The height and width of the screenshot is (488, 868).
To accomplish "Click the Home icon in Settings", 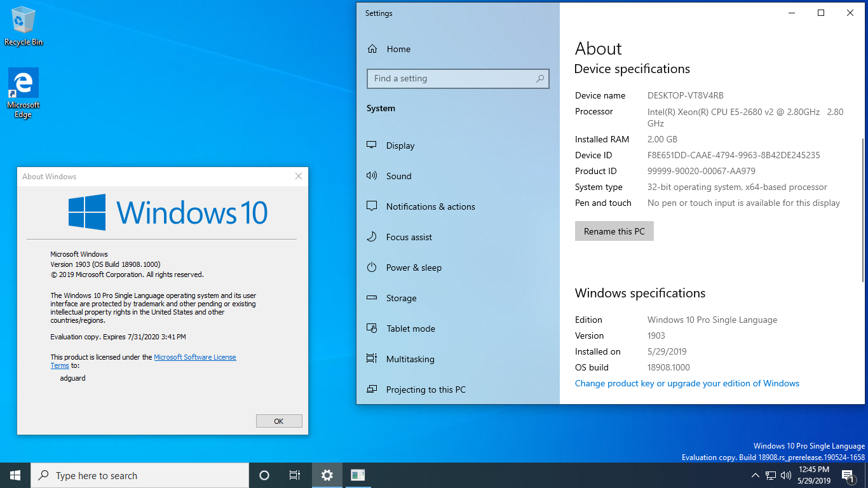I will pyautogui.click(x=372, y=49).
